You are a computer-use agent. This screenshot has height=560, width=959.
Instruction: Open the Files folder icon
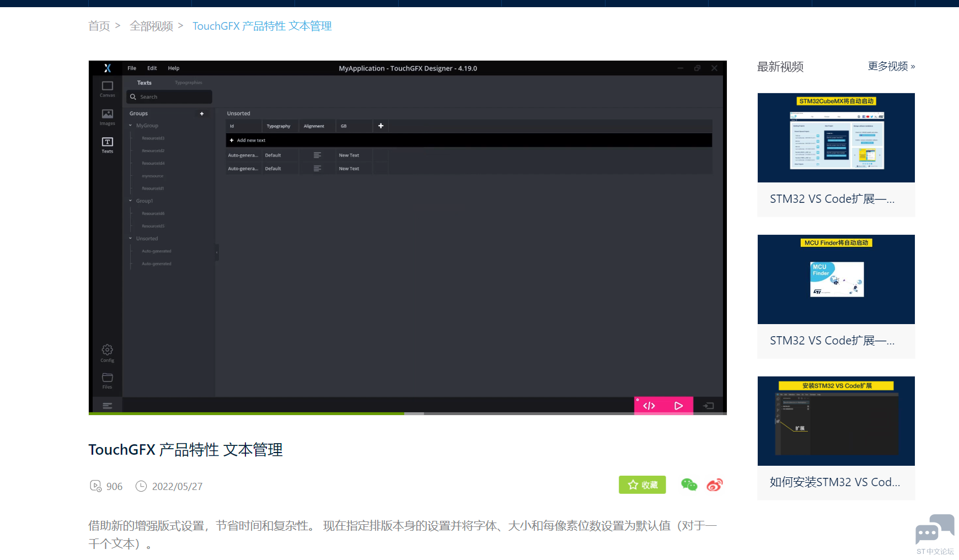(x=108, y=378)
